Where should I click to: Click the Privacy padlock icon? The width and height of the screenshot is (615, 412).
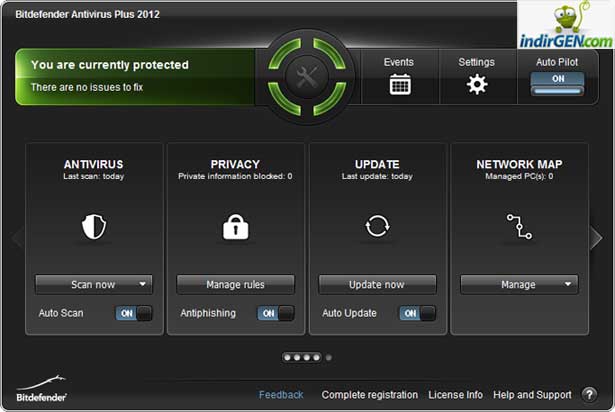235,227
